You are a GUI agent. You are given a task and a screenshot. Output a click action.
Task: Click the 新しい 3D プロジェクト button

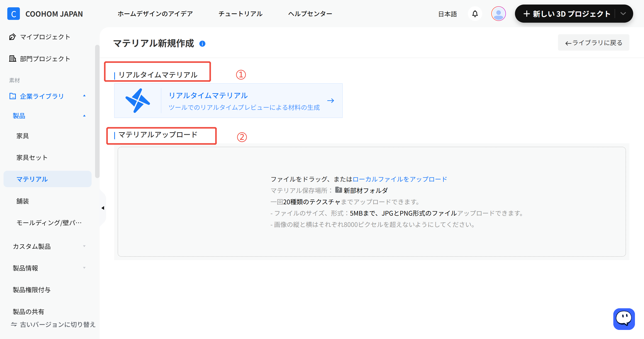pos(567,14)
